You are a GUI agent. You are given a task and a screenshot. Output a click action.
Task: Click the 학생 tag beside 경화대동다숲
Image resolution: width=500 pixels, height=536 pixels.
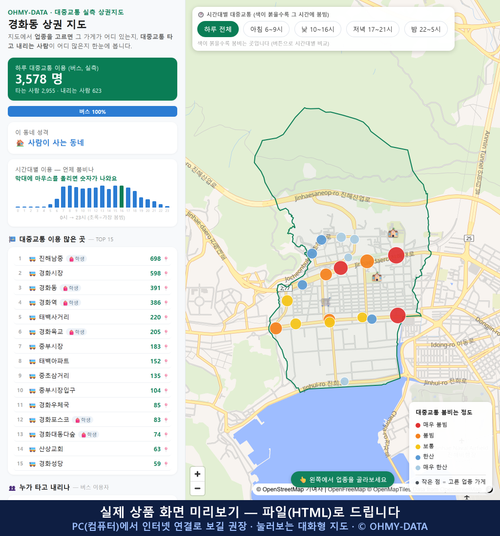89,434
